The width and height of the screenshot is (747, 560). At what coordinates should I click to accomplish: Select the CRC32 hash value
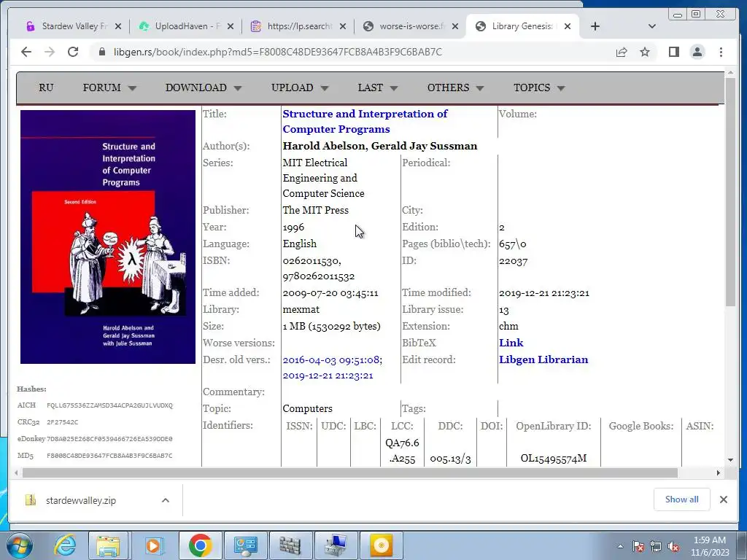click(x=63, y=422)
